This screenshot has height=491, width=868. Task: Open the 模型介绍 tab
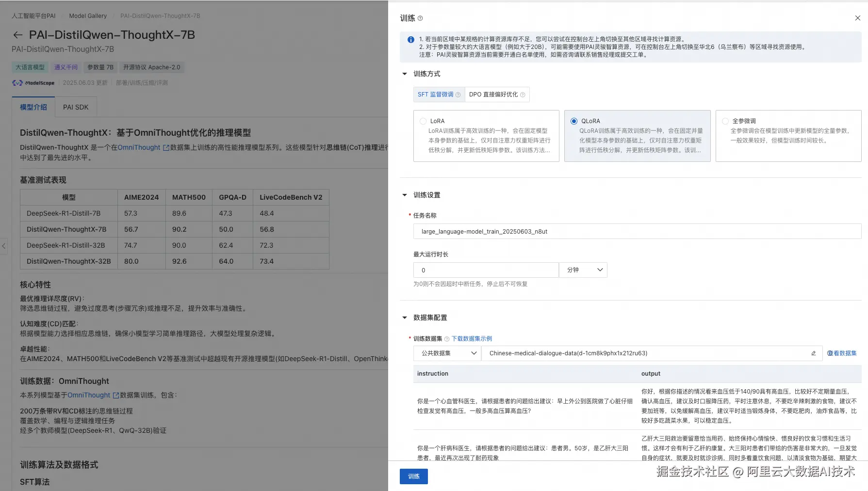point(33,107)
